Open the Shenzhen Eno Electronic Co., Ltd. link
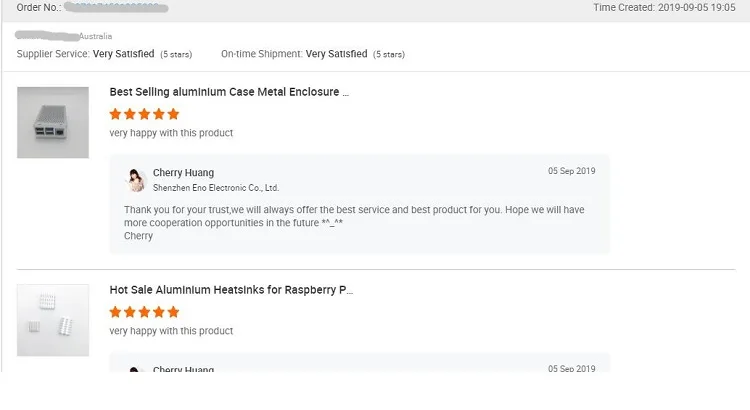 point(216,188)
